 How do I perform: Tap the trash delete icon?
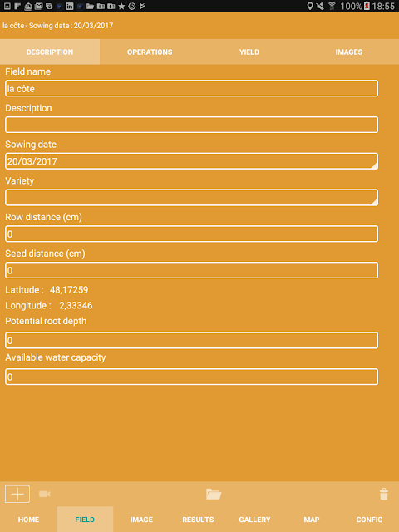point(384,494)
